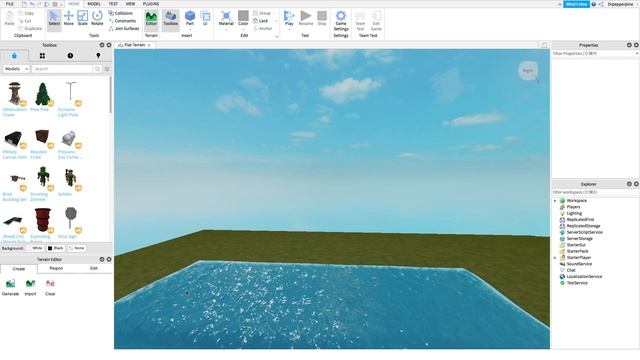Open the Toolbox Creations lightbulb tab
The height and width of the screenshot is (360, 640).
click(98, 56)
